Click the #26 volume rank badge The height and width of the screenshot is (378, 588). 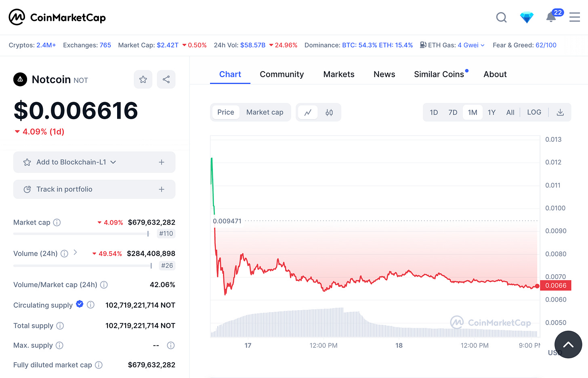tap(167, 265)
